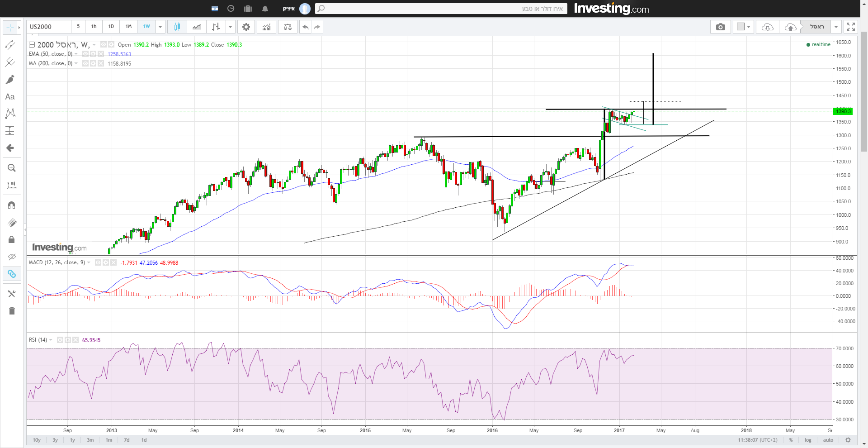This screenshot has width=868, height=448.
Task: Open notifications bell in top bar
Action: pyautogui.click(x=265, y=9)
